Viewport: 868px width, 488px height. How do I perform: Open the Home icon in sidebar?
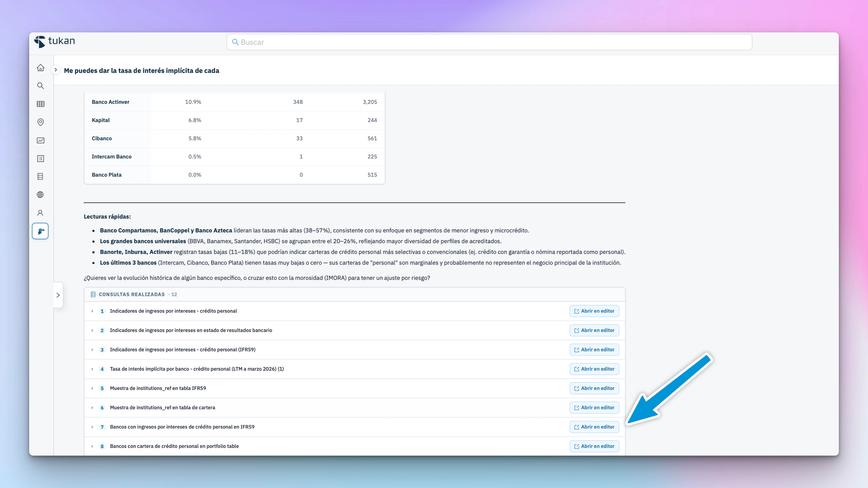tap(40, 68)
